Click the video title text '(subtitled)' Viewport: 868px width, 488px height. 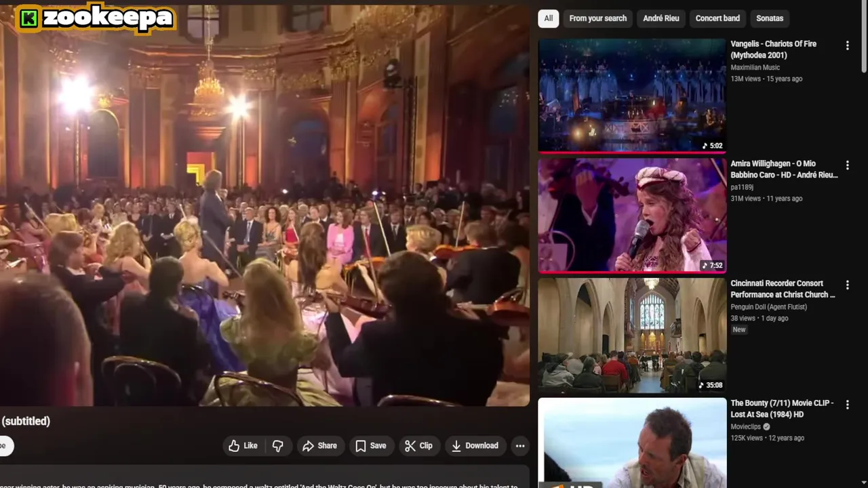pyautogui.click(x=26, y=421)
